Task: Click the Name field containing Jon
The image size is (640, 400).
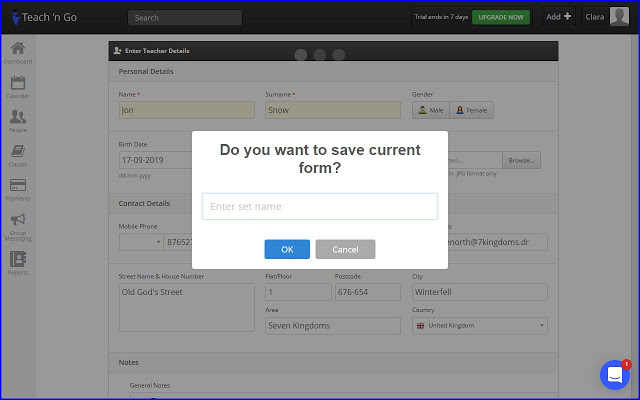Action: [187, 110]
